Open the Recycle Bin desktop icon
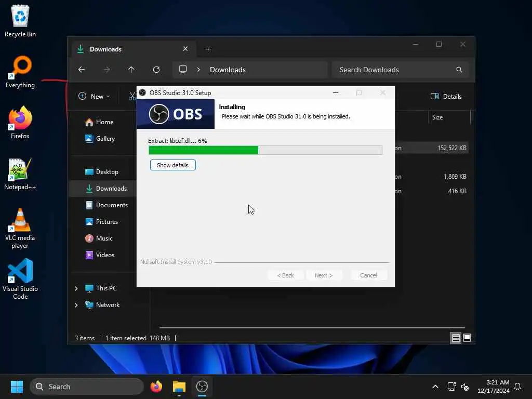 [20, 21]
